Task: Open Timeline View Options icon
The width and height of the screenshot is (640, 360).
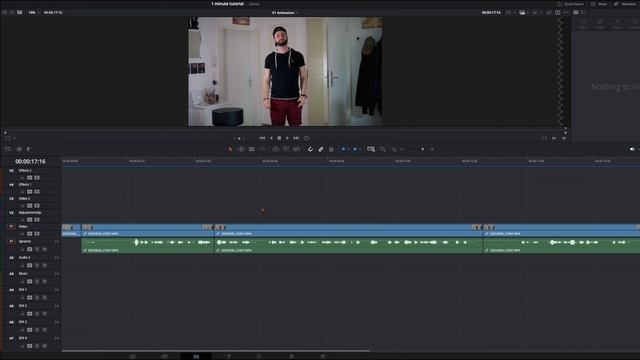Action: (x=8, y=149)
